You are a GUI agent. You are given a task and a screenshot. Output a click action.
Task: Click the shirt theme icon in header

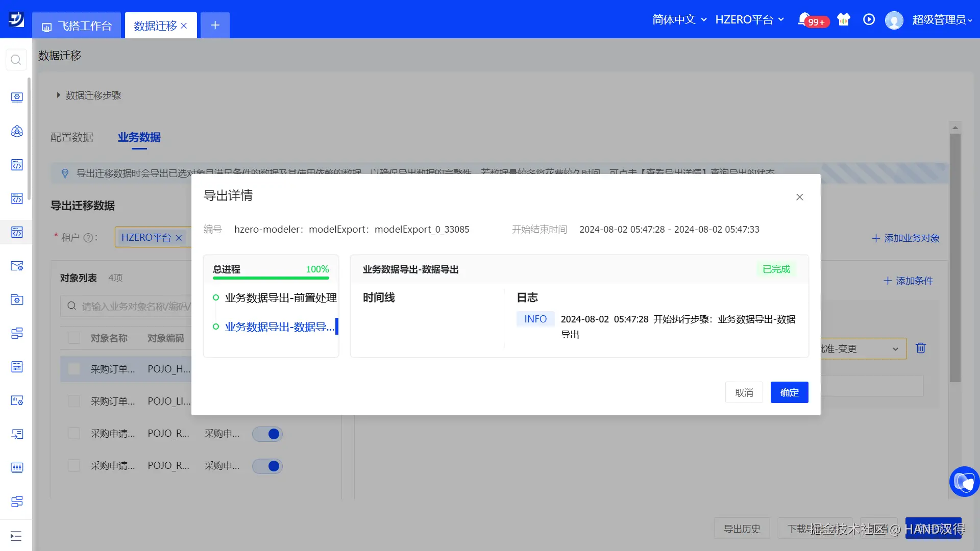pos(844,19)
